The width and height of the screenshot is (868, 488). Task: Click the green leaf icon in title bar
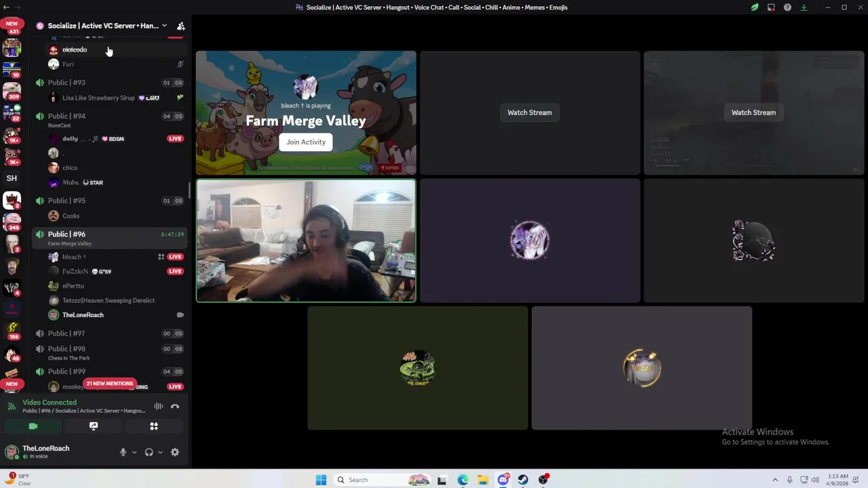(755, 7)
